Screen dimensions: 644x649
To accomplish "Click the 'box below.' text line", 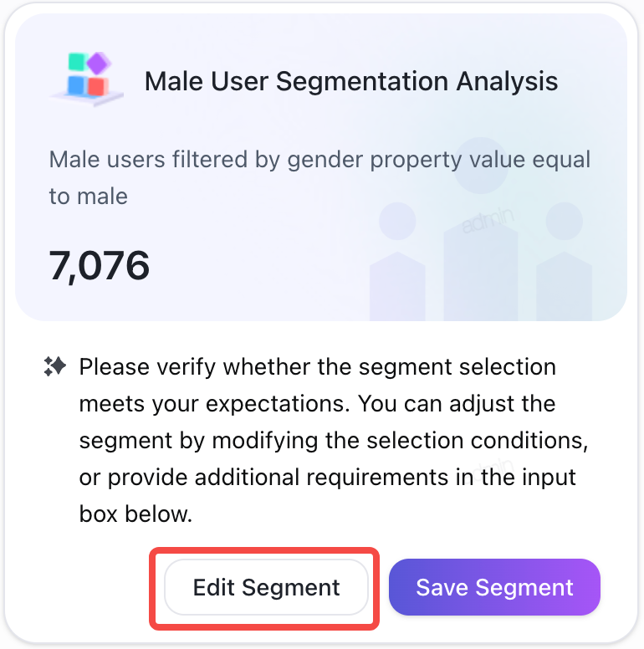I will pyautogui.click(x=135, y=514).
